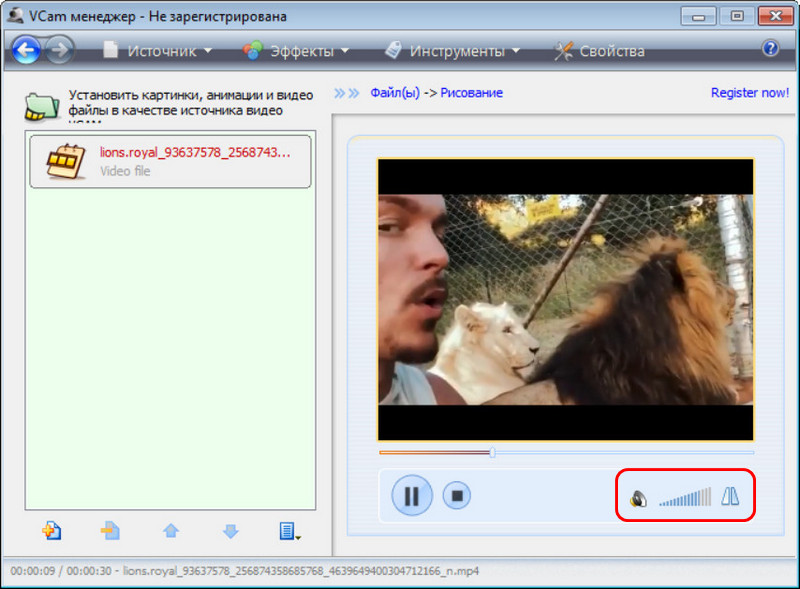800x589 pixels.
Task: Add a new file to the list
Action: click(52, 531)
